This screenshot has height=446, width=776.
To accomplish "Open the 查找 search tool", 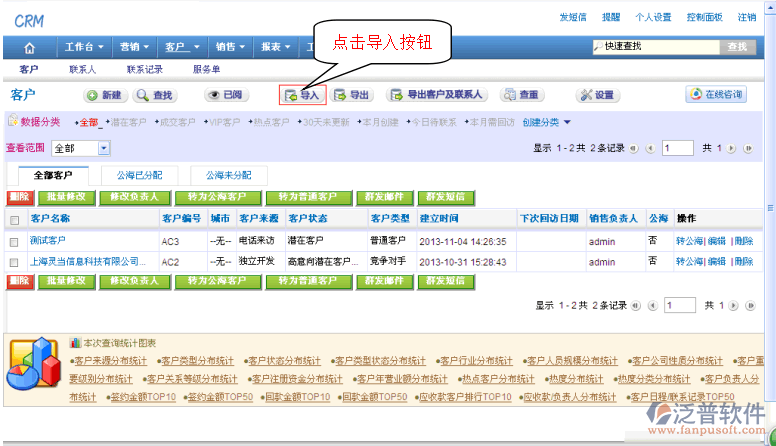I will (x=155, y=95).
